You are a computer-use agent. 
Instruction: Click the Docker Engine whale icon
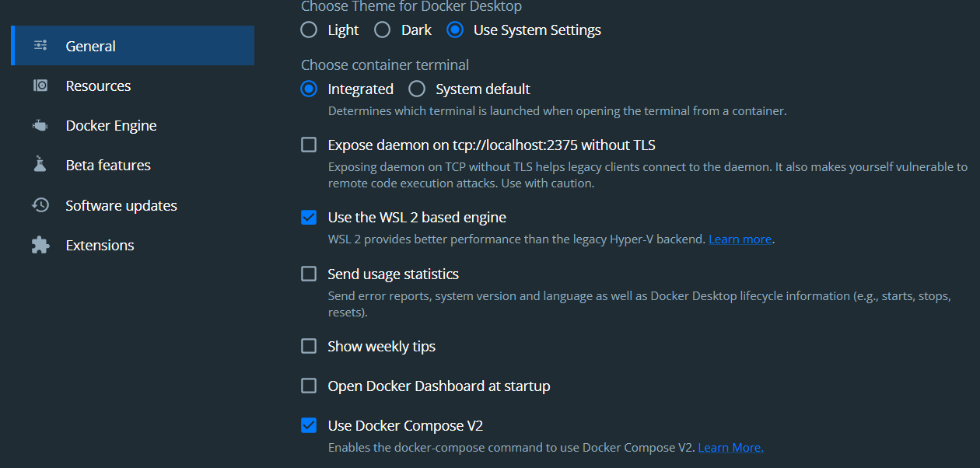(40, 125)
